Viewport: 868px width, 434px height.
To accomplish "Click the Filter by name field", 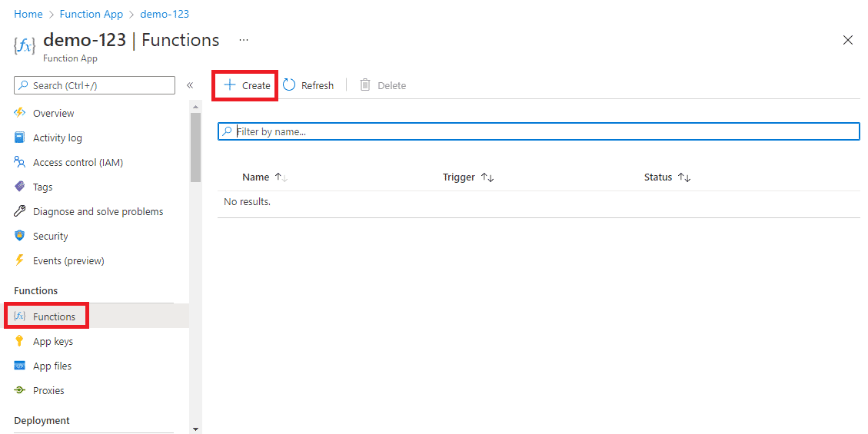I will [539, 131].
